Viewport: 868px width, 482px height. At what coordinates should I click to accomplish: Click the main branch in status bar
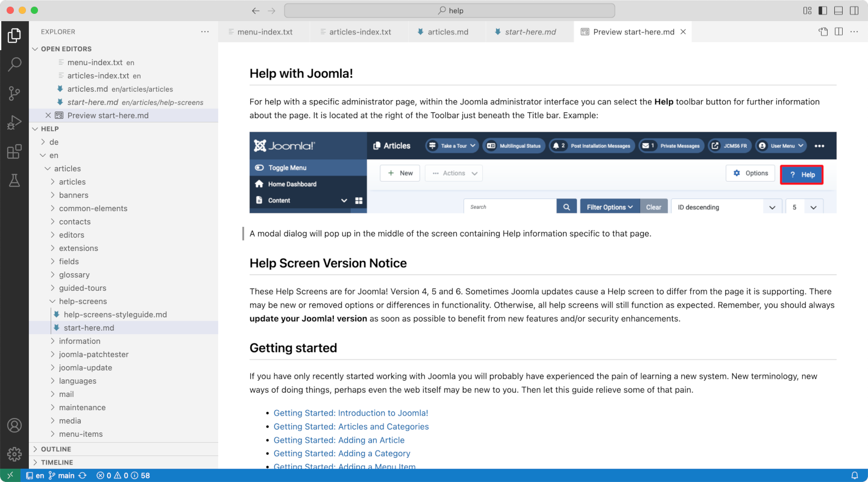click(x=61, y=475)
